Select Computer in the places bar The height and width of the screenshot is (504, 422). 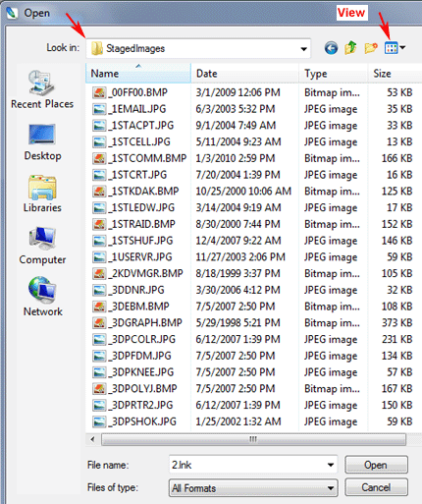[x=42, y=246]
